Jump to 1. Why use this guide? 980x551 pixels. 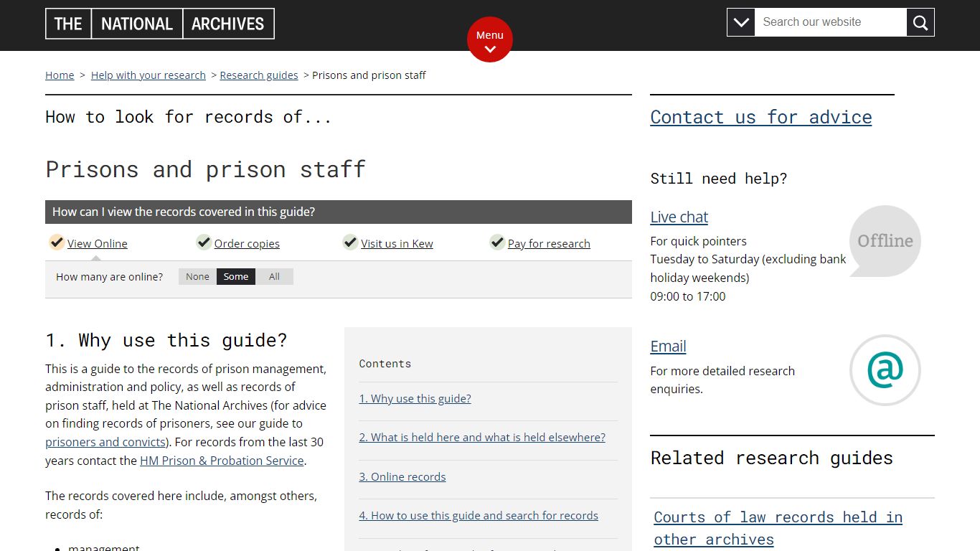tap(415, 399)
